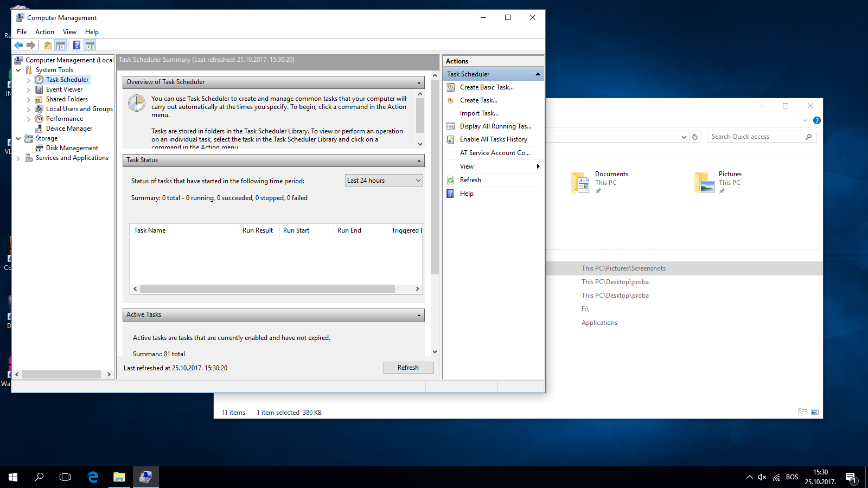Click Enable All Tasks History action
The width and height of the screenshot is (868, 488).
pos(493,139)
